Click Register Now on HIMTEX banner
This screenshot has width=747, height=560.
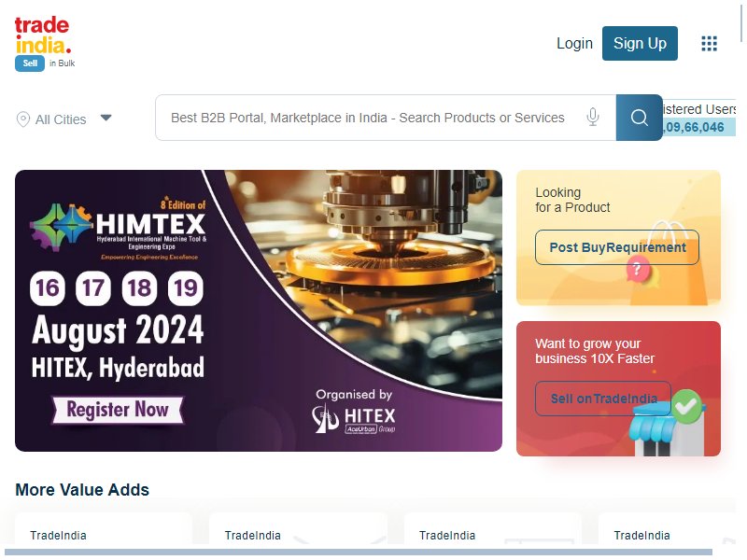point(118,410)
